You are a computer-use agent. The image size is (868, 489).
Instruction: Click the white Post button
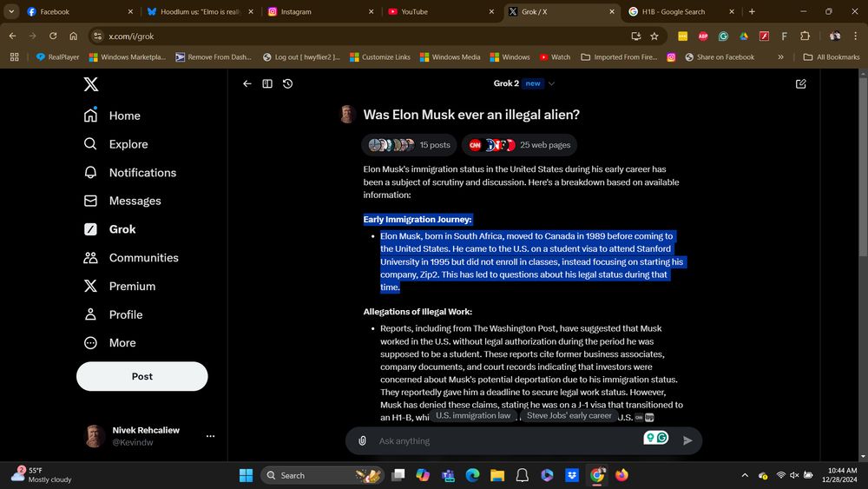142,377
